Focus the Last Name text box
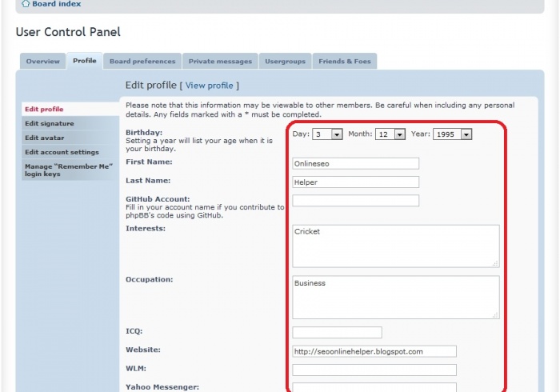Image resolution: width=560 pixels, height=392 pixels. point(355,182)
